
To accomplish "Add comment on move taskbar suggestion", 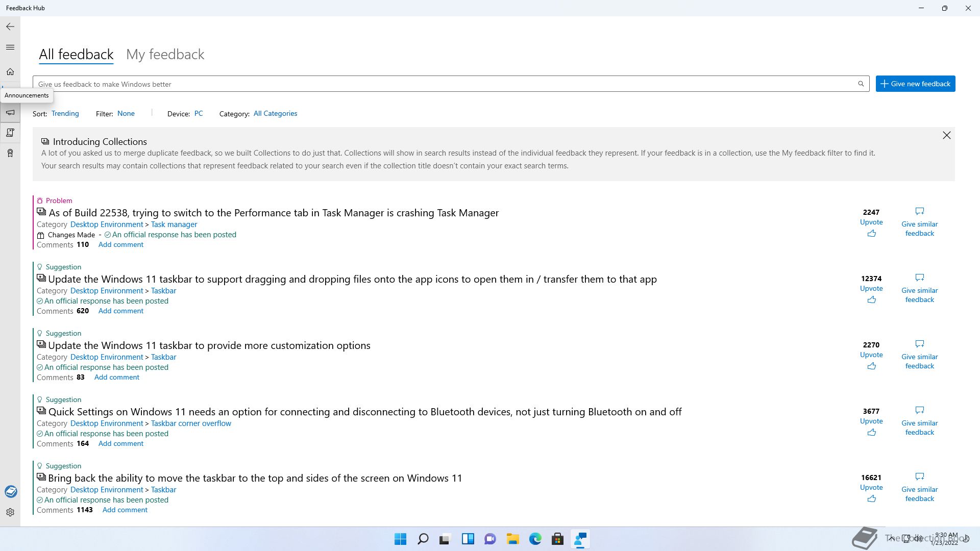I will (x=125, y=510).
